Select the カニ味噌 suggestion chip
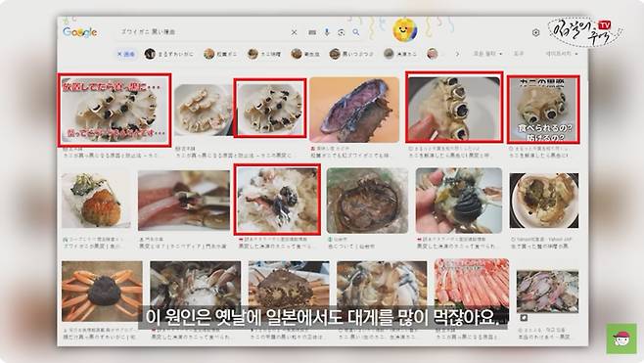The height and width of the screenshot is (363, 644). pos(264,54)
